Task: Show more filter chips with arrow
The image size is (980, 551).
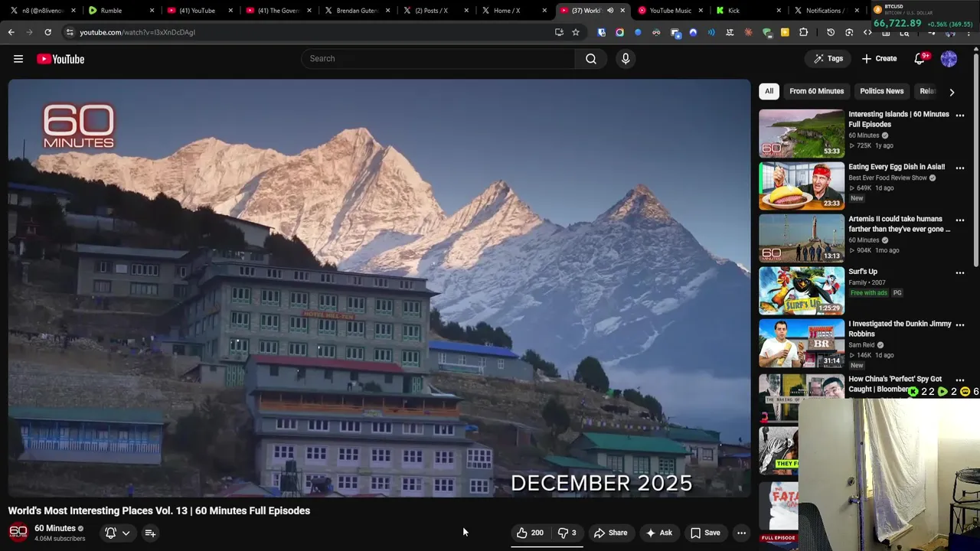Action: click(x=952, y=92)
